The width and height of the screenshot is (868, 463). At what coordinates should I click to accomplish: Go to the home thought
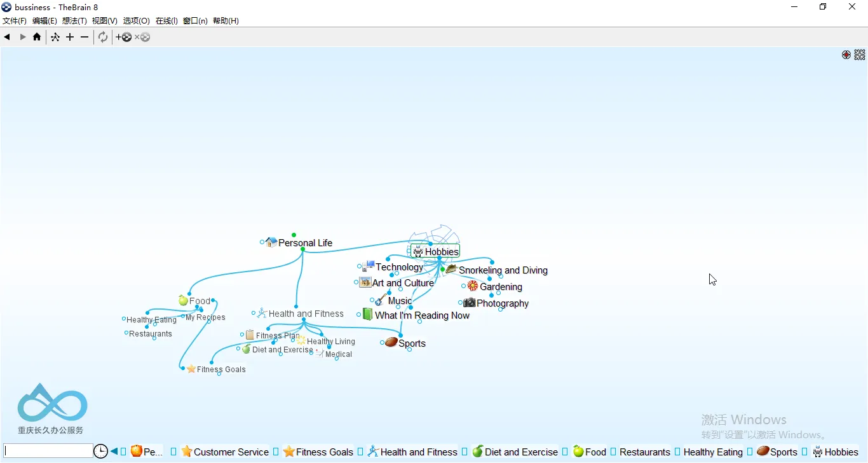click(37, 37)
